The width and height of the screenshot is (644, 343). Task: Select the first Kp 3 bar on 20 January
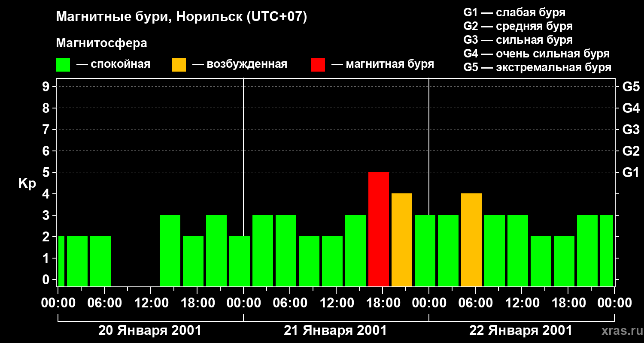pos(170,251)
